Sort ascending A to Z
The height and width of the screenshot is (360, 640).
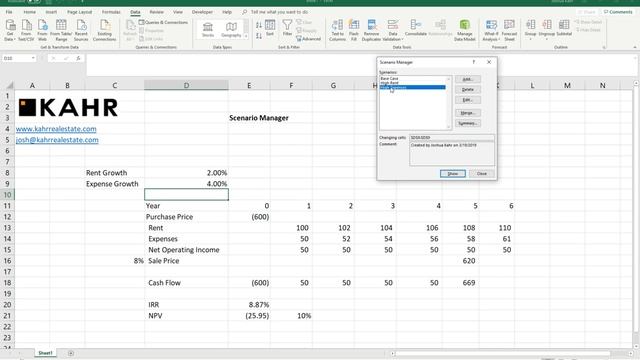tap(259, 25)
